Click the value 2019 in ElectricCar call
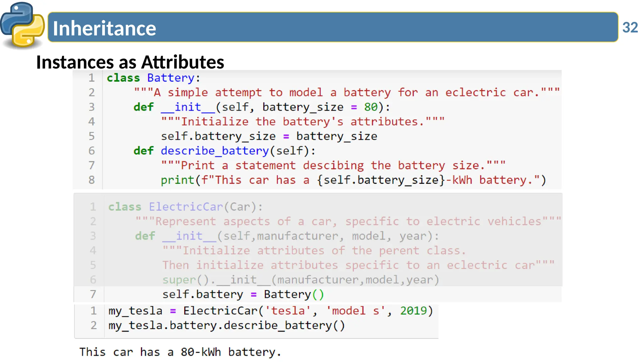 [413, 311]
